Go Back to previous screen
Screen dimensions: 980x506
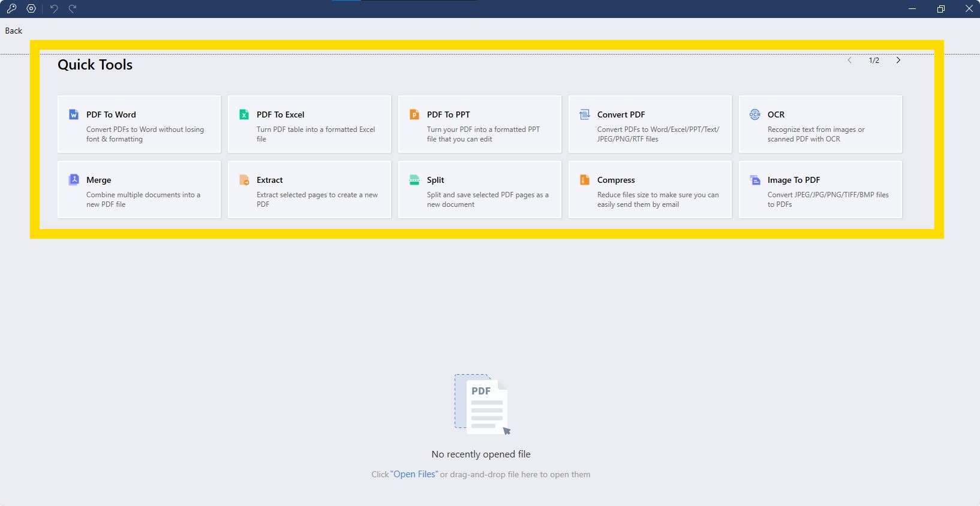pos(14,31)
